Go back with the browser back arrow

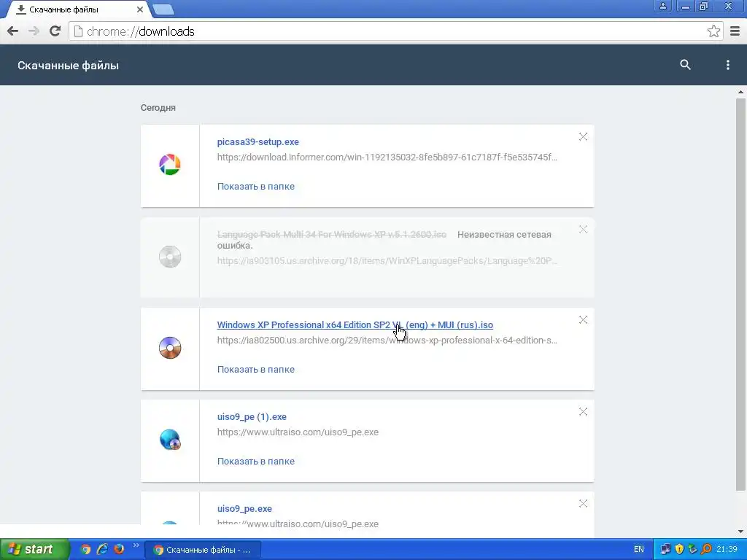click(x=13, y=31)
